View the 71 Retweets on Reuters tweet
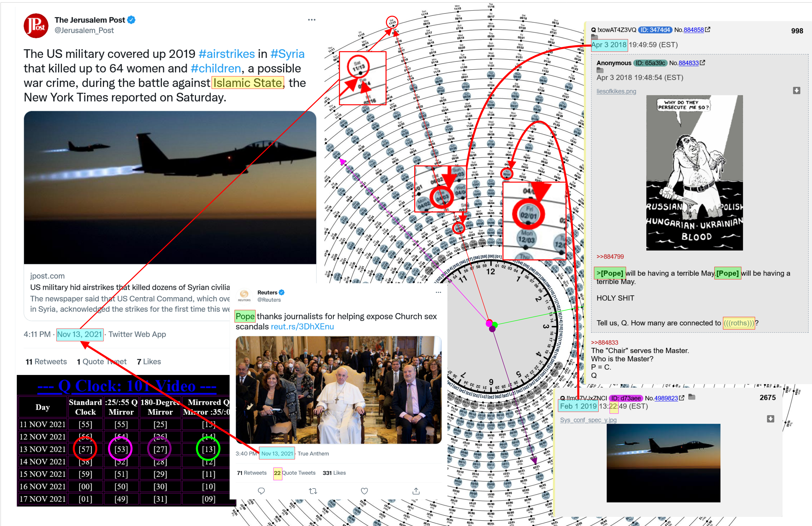Screen dimensions: 812x526 pos(252,473)
